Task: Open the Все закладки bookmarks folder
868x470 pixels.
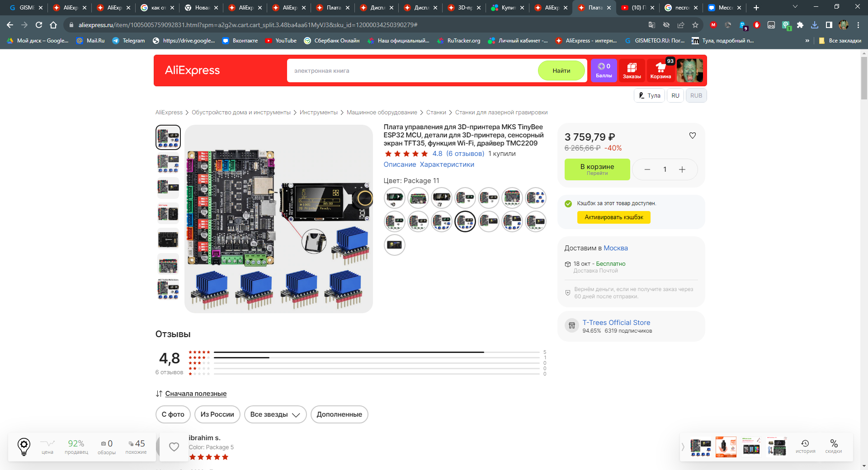Action: (x=840, y=41)
